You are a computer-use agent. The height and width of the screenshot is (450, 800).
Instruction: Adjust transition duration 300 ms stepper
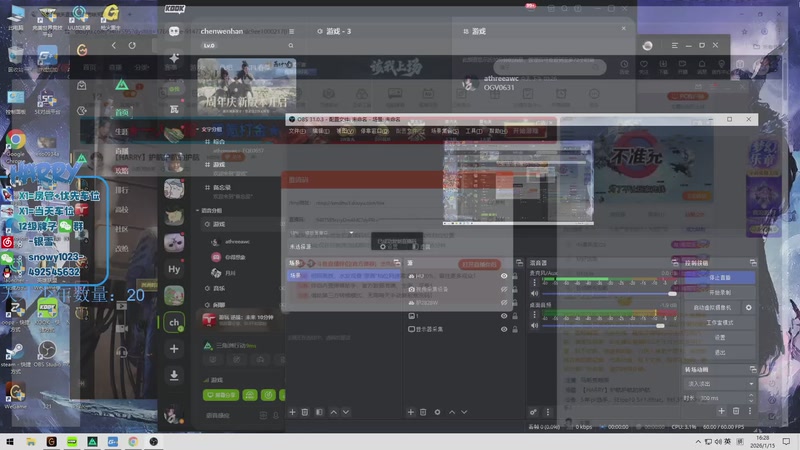click(751, 398)
